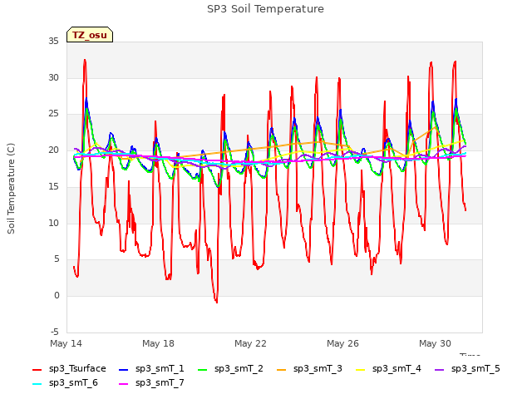Click the SP3 Soil Temperature chart title
Image resolution: width=532 pixels, height=399 pixels.
coord(265,9)
